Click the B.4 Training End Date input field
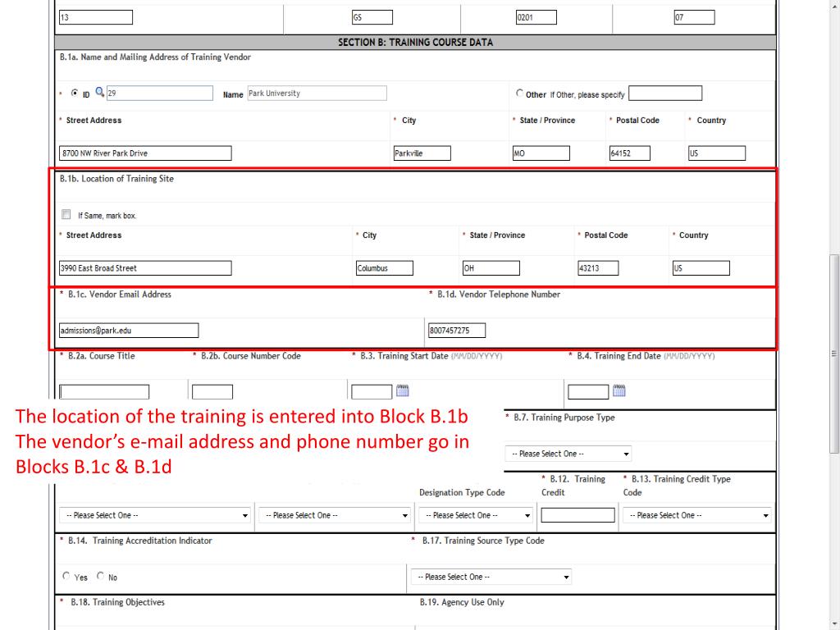Screen dimensions: 840x630 click(x=588, y=392)
